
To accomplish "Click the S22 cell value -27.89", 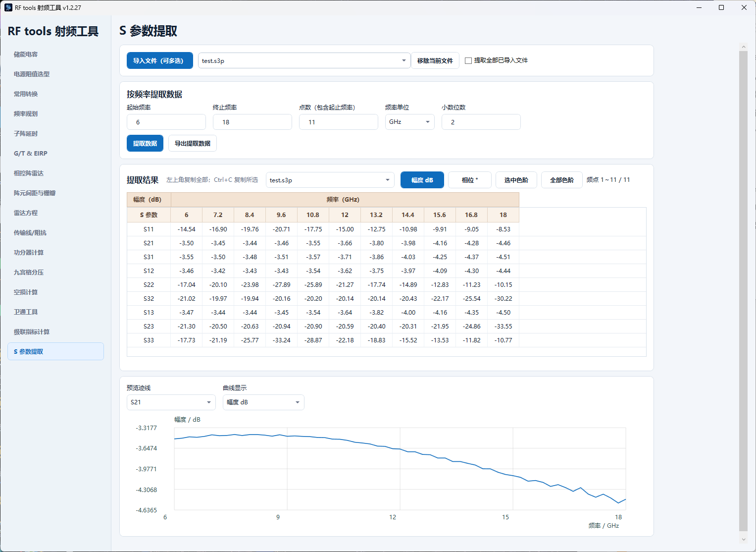I will coord(282,284).
